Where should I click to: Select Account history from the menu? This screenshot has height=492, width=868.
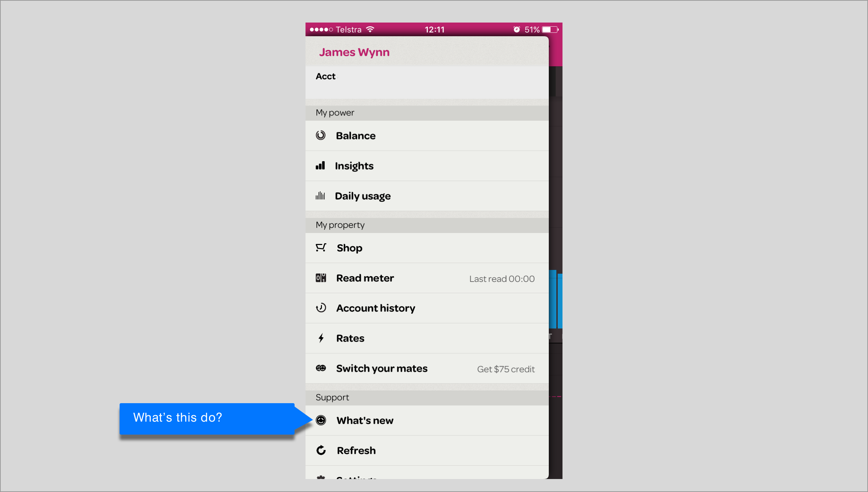tap(376, 308)
